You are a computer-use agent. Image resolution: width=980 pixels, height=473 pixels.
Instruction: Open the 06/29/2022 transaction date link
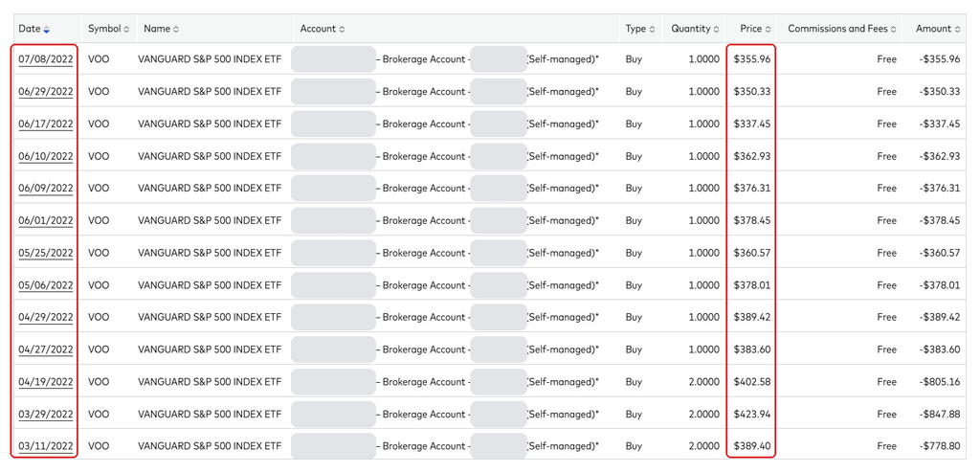coord(46,91)
